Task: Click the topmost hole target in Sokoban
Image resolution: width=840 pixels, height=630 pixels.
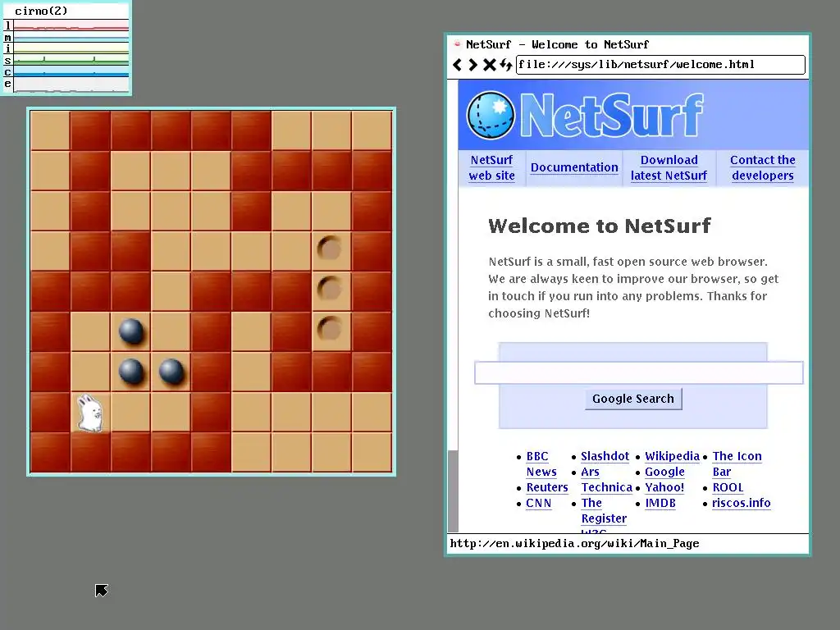Action: (330, 249)
